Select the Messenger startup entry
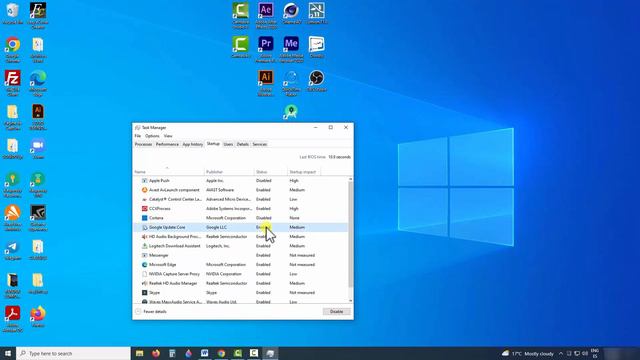 tap(241, 256)
